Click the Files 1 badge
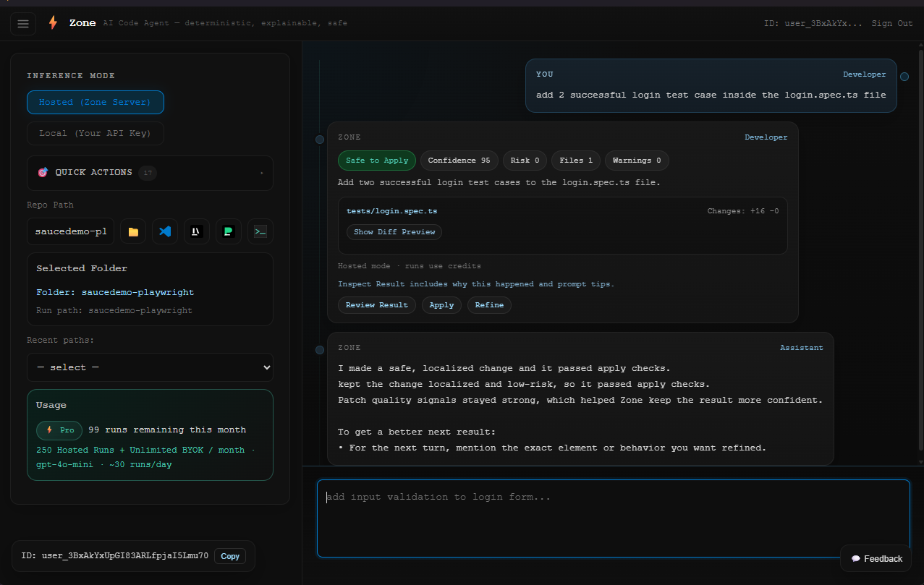 click(x=576, y=161)
